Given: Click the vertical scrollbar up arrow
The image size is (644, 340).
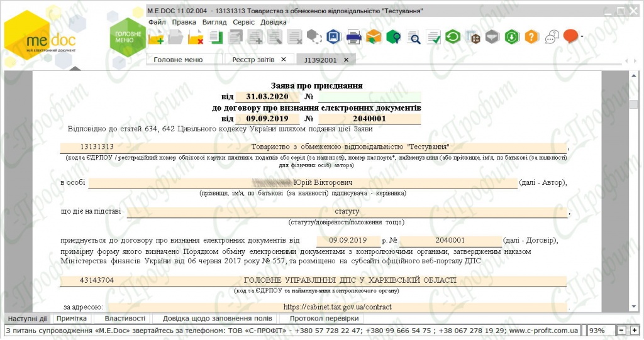Looking at the screenshot, I should click(x=634, y=76).
